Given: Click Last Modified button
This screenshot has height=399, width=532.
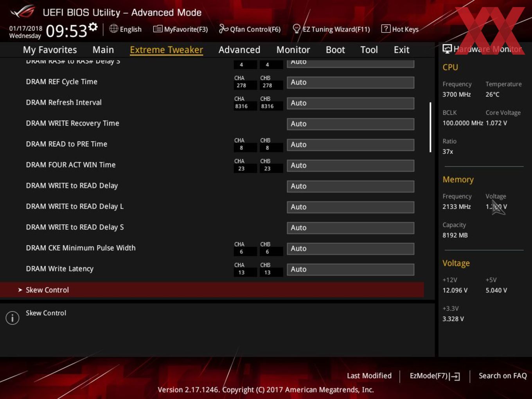Looking at the screenshot, I should click(x=369, y=376).
